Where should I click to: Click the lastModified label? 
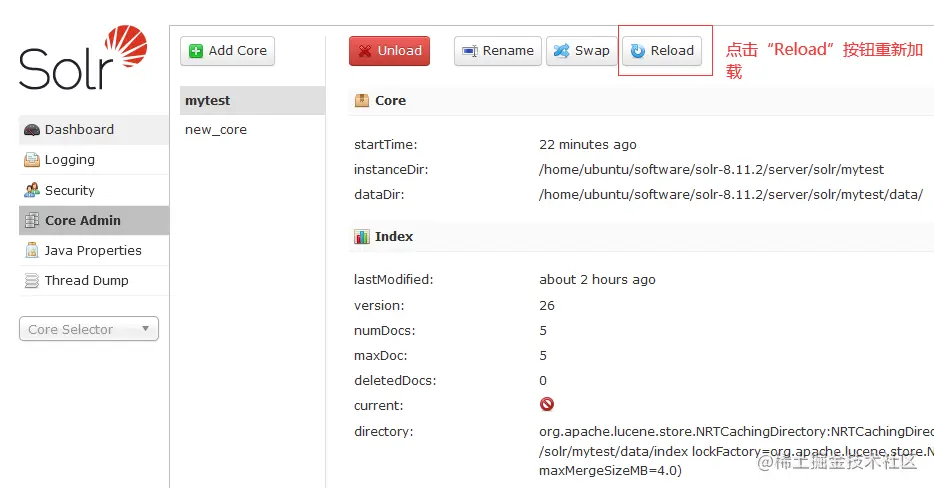pyautogui.click(x=394, y=279)
